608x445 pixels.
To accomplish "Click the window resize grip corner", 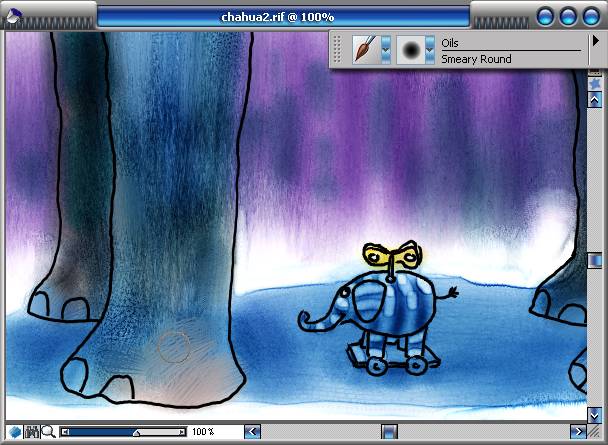I will [594, 431].
